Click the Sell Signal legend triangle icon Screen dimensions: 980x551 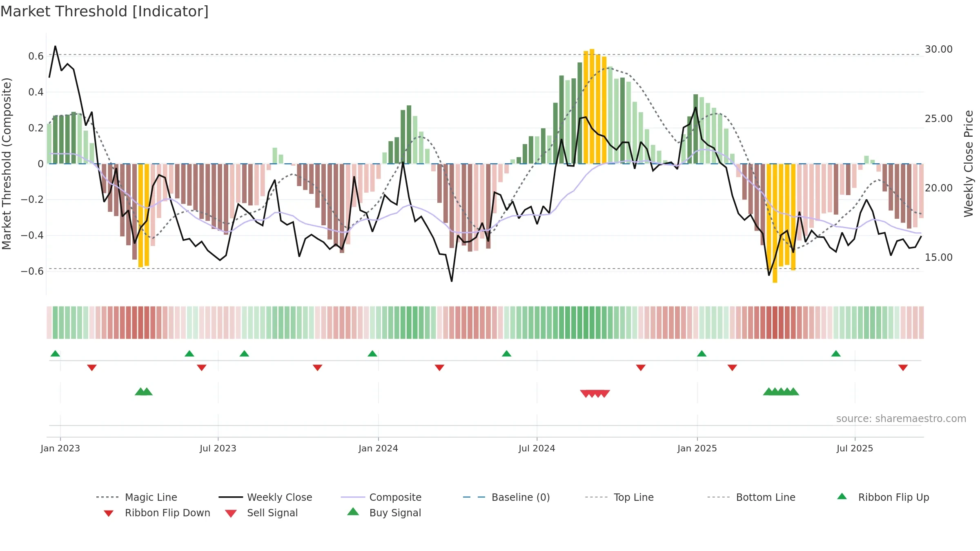[x=231, y=513]
